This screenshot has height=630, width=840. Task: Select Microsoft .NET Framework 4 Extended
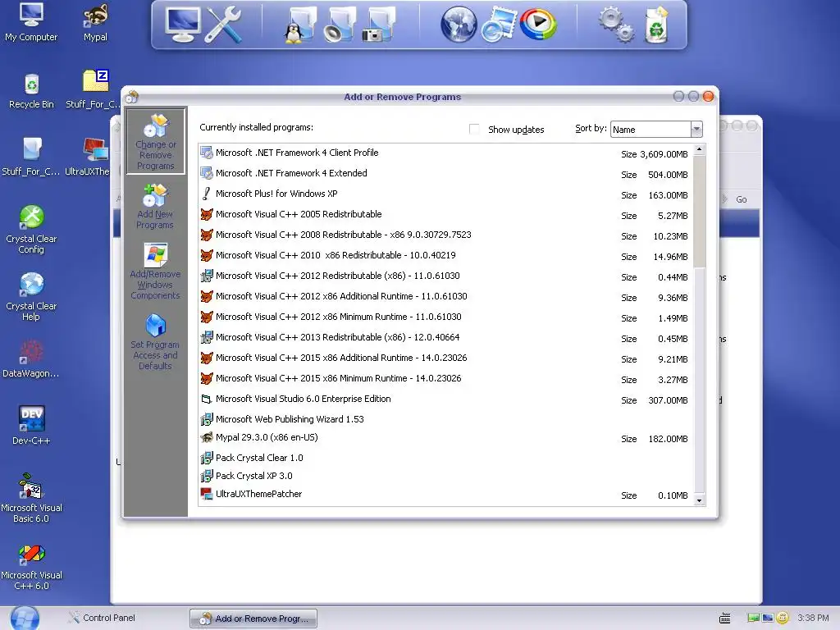pos(445,174)
